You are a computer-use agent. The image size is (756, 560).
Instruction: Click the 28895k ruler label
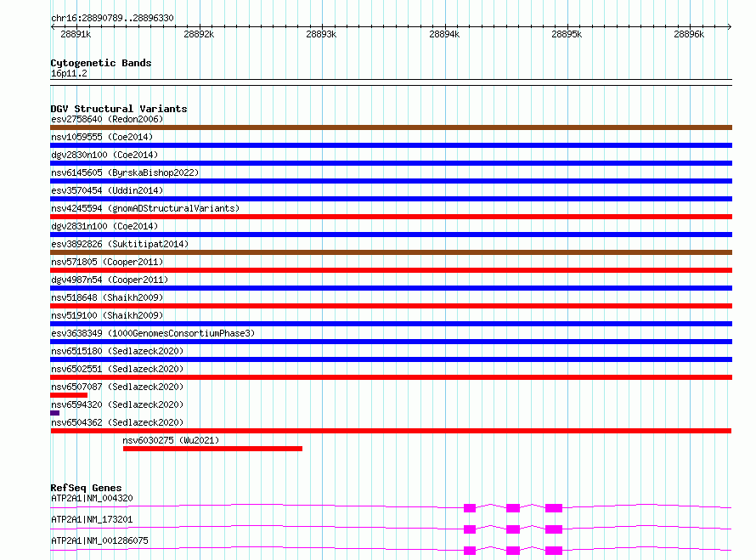[x=567, y=34]
